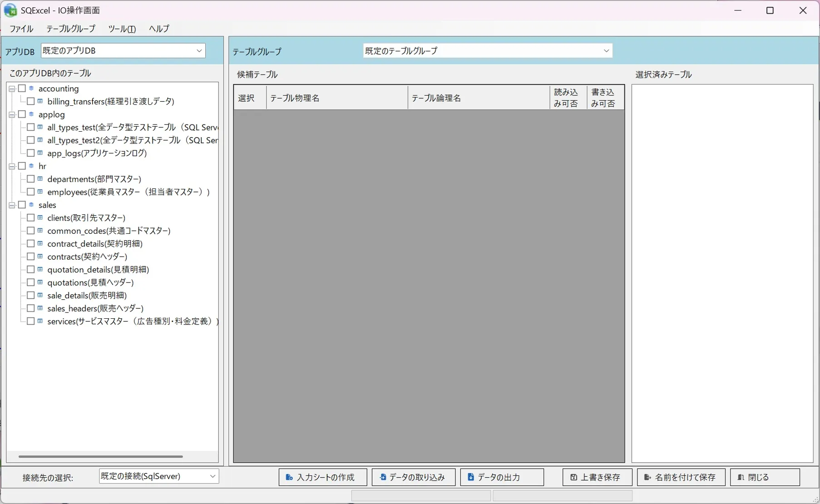Screen dimensions: 820x504
Task: Click the テーブル論理名 column header
Action: click(479, 98)
